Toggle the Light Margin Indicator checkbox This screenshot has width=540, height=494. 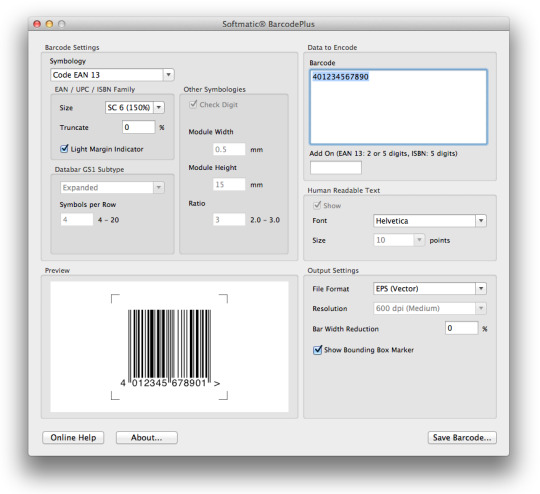[64, 149]
